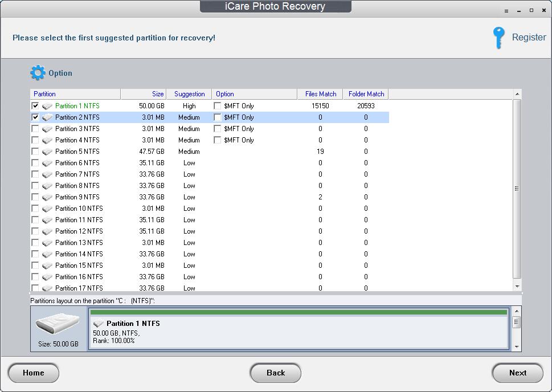Select Files Match value 15150

pos(320,105)
